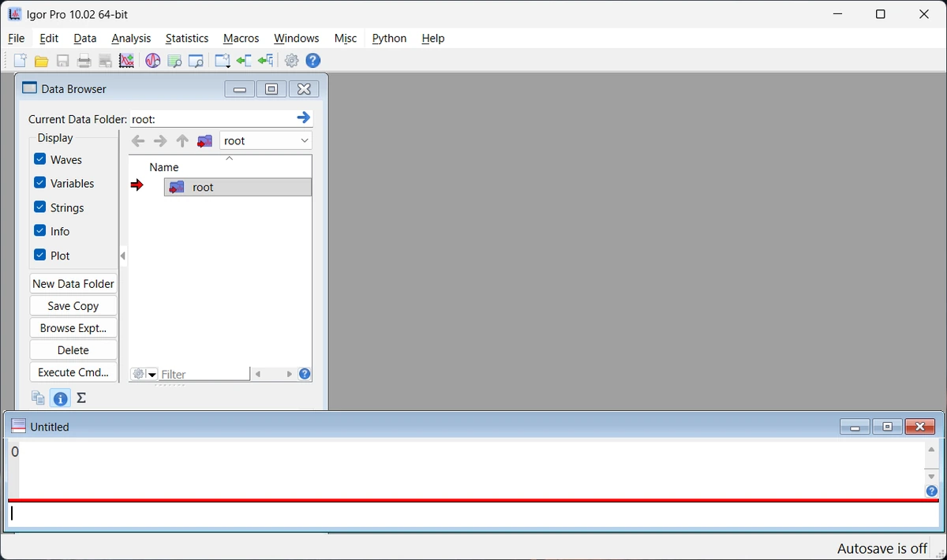
Task: Open the round waveform browser icon
Action: [x=153, y=61]
